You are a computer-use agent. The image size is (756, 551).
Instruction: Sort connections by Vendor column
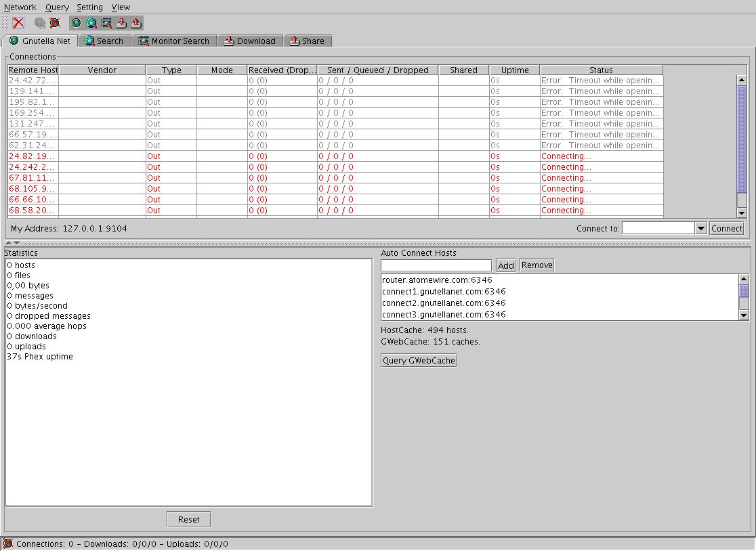tap(102, 70)
